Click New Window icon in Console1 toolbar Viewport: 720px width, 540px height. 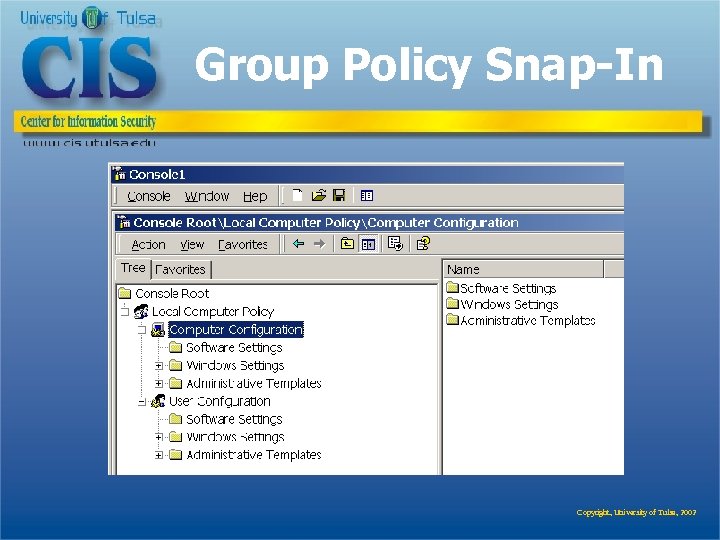[x=366, y=196]
